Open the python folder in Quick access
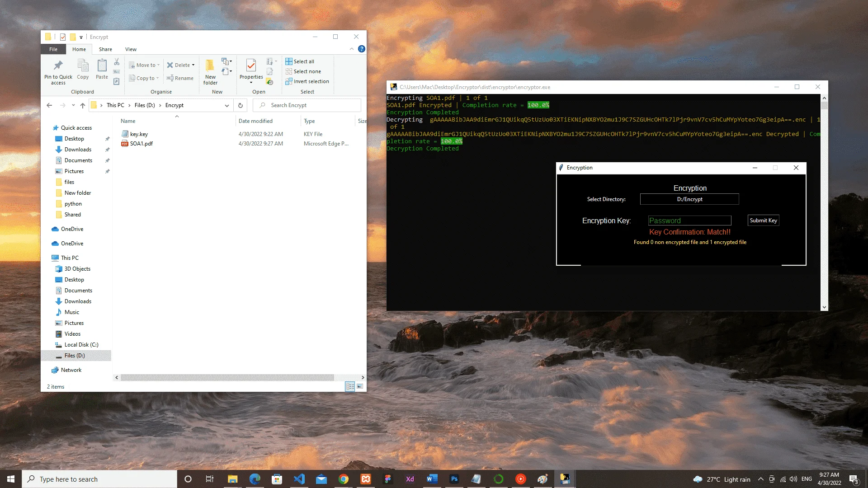The image size is (868, 488). click(x=73, y=204)
